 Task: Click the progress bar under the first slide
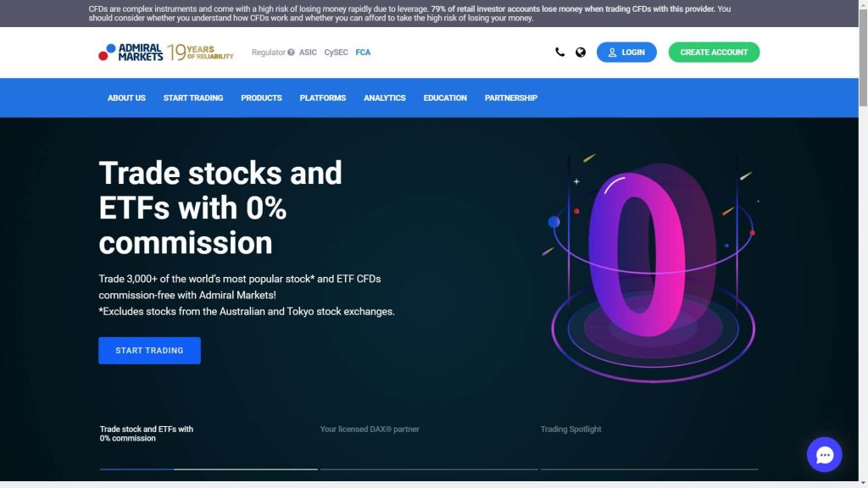(209, 469)
